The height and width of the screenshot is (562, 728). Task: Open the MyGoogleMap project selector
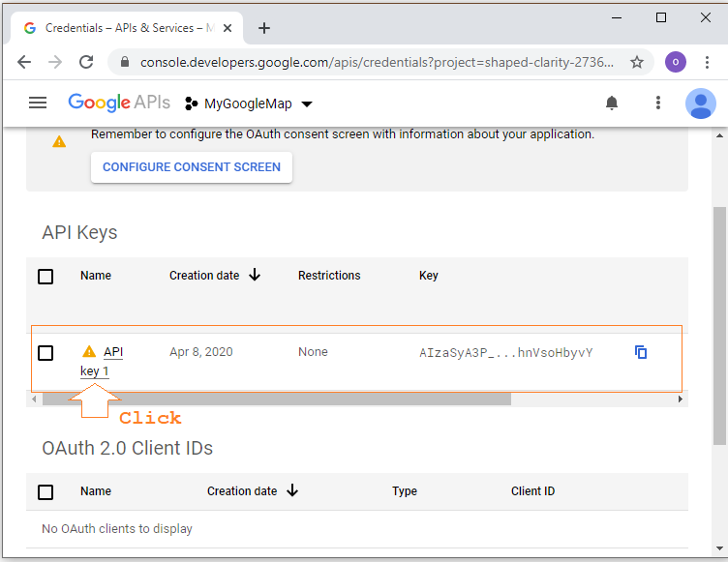pyautogui.click(x=249, y=104)
